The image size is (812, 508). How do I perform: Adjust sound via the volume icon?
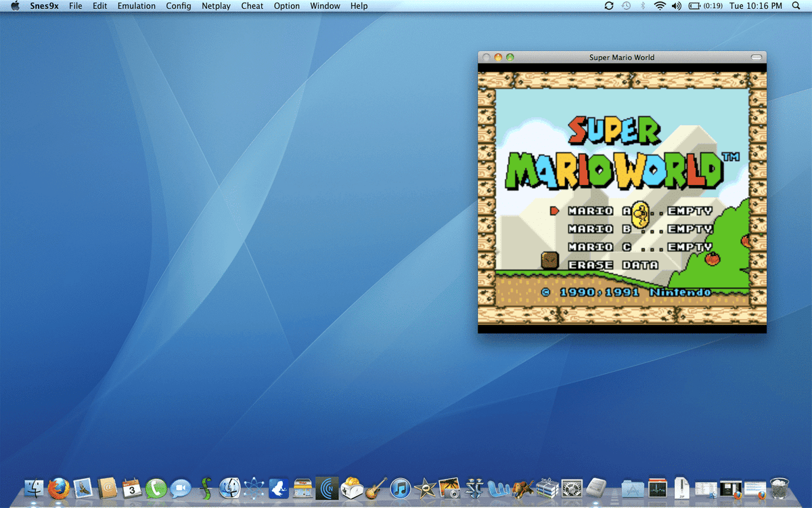pos(676,5)
